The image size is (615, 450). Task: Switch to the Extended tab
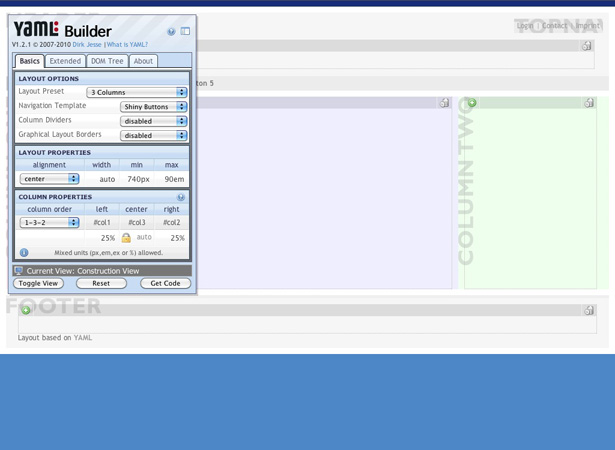pyautogui.click(x=65, y=61)
